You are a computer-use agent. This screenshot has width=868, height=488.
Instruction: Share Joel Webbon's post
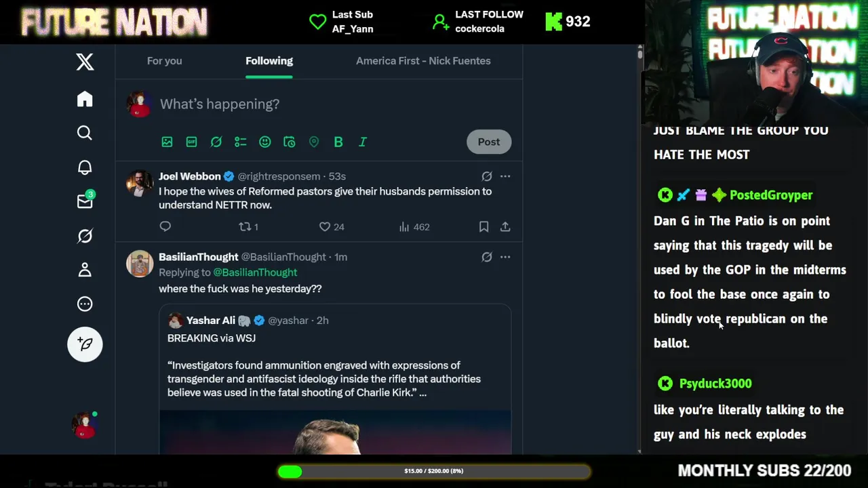505,226
